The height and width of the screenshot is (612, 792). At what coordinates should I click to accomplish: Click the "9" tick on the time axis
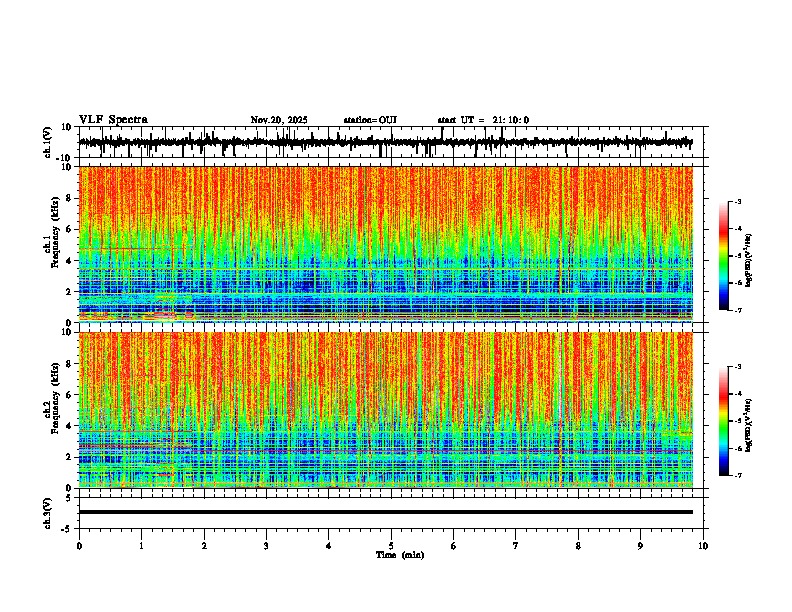pos(640,546)
